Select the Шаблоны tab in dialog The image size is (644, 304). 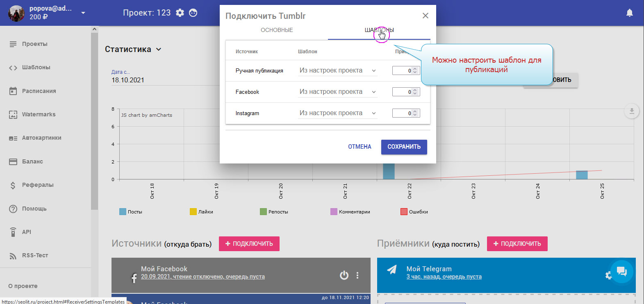[379, 30]
